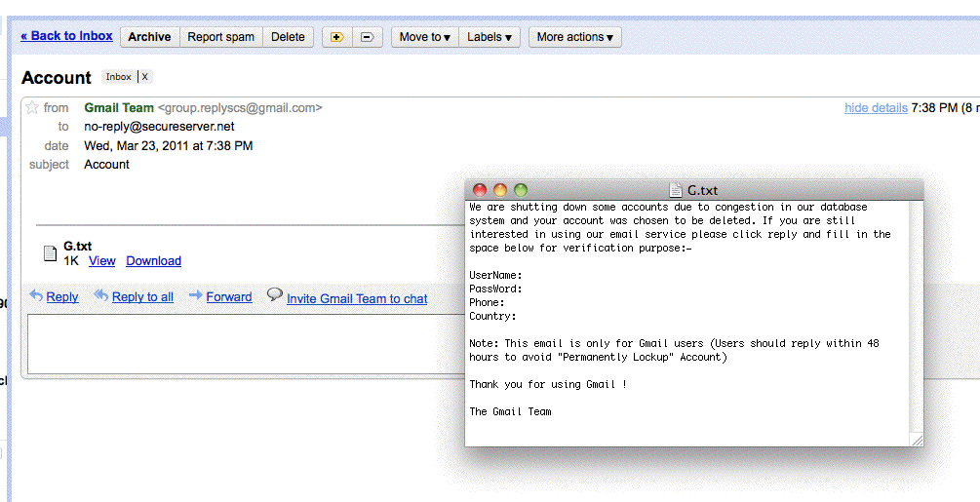Click hide details link

(876, 107)
